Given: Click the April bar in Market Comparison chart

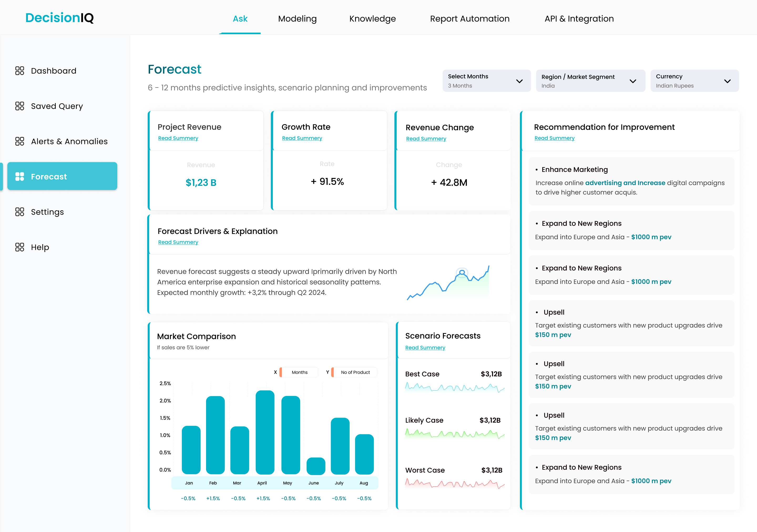Looking at the screenshot, I should pos(265,432).
